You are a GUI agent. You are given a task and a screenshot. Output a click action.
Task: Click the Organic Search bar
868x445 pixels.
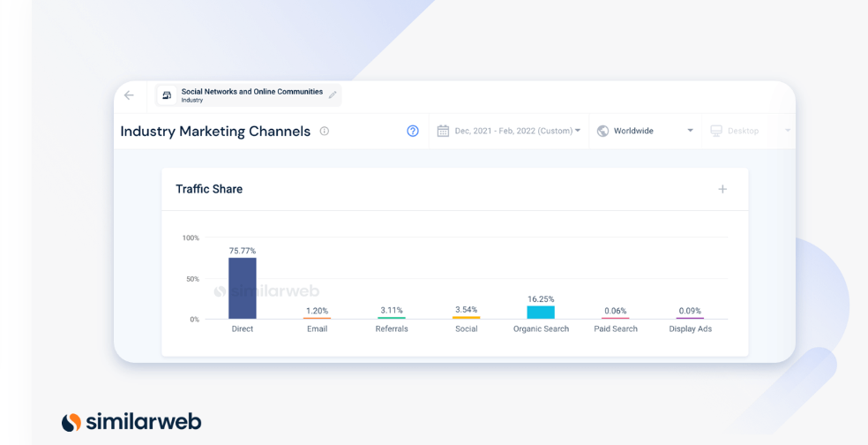pyautogui.click(x=541, y=312)
